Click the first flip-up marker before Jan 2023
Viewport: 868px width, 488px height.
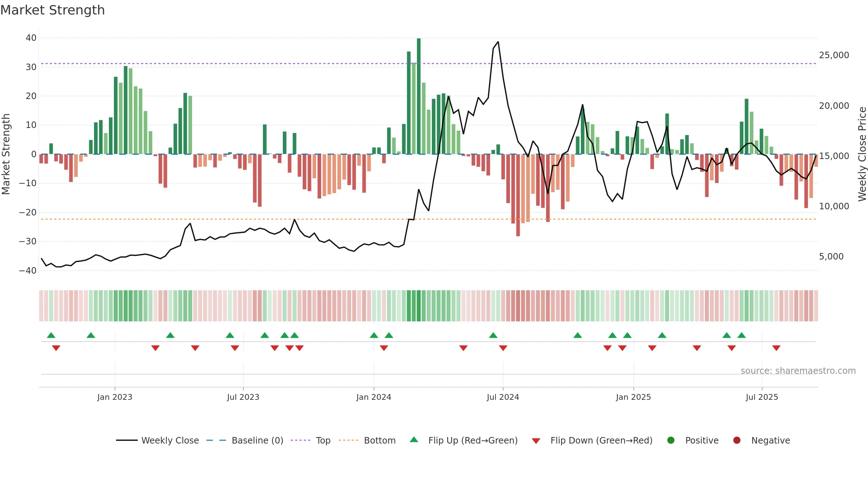click(51, 335)
